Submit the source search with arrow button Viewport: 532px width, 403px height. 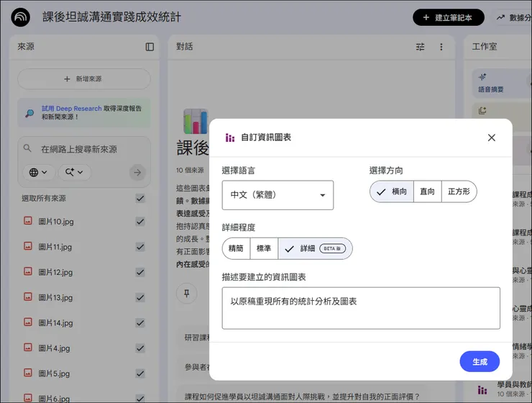tap(137, 173)
